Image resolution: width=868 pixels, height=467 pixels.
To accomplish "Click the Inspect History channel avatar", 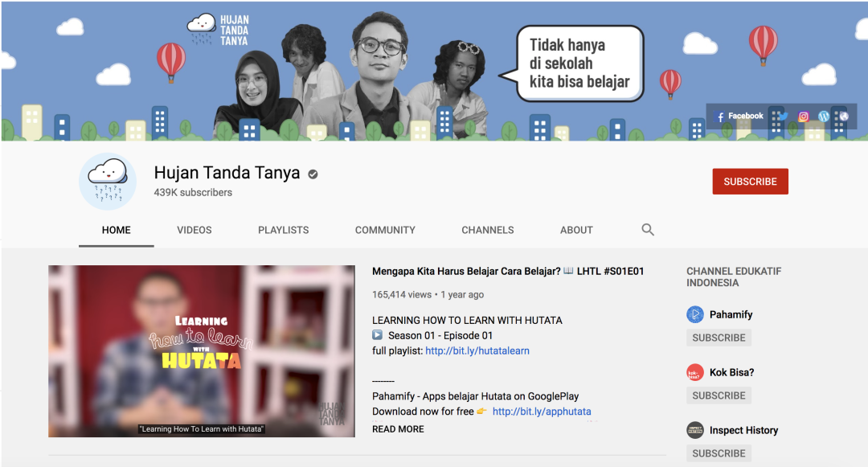I will coord(695,430).
